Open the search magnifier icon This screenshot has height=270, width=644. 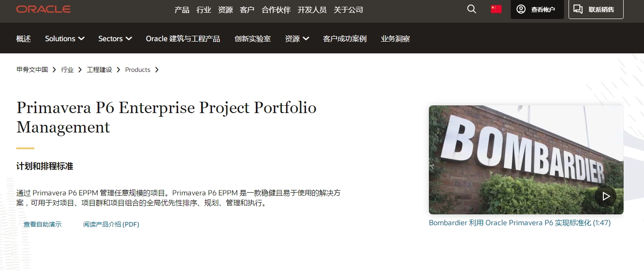coord(471,9)
